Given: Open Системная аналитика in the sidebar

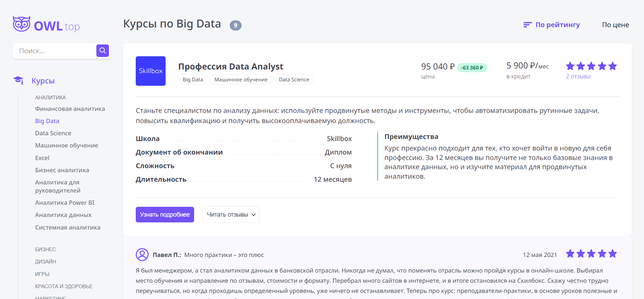Looking at the screenshot, I should (x=68, y=227).
